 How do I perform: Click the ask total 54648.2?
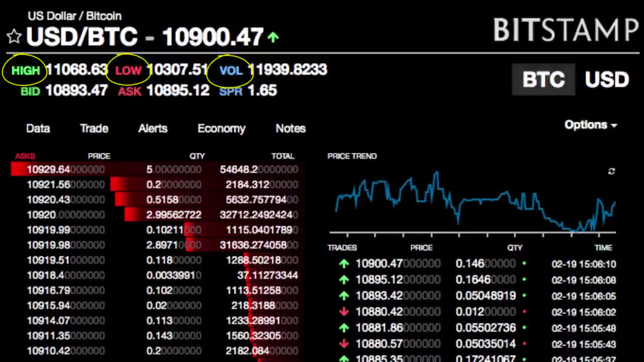259,169
